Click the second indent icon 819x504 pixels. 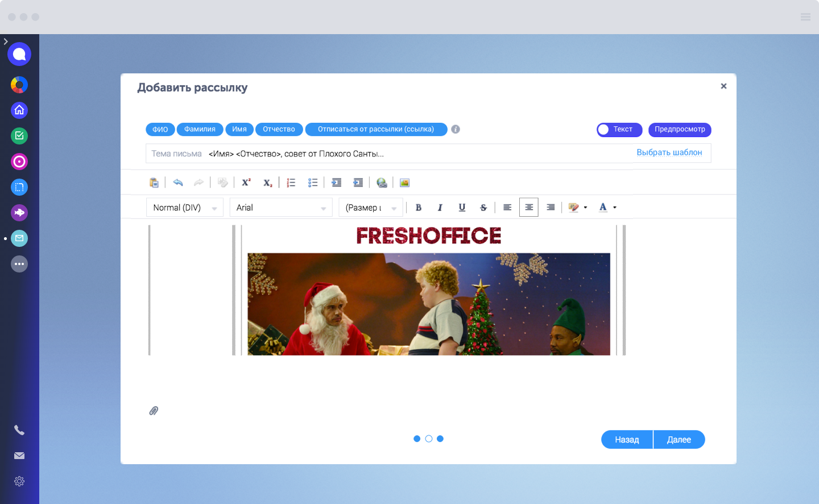(x=358, y=183)
